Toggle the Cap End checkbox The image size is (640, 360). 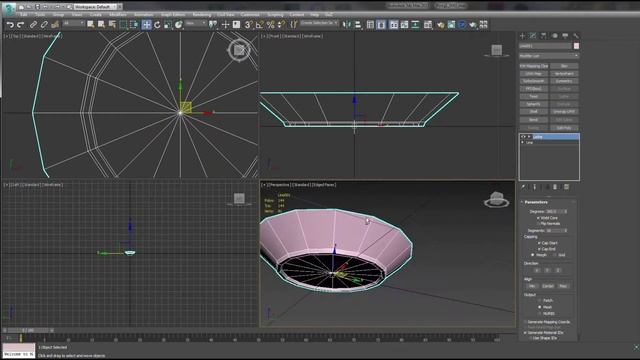tap(539, 249)
